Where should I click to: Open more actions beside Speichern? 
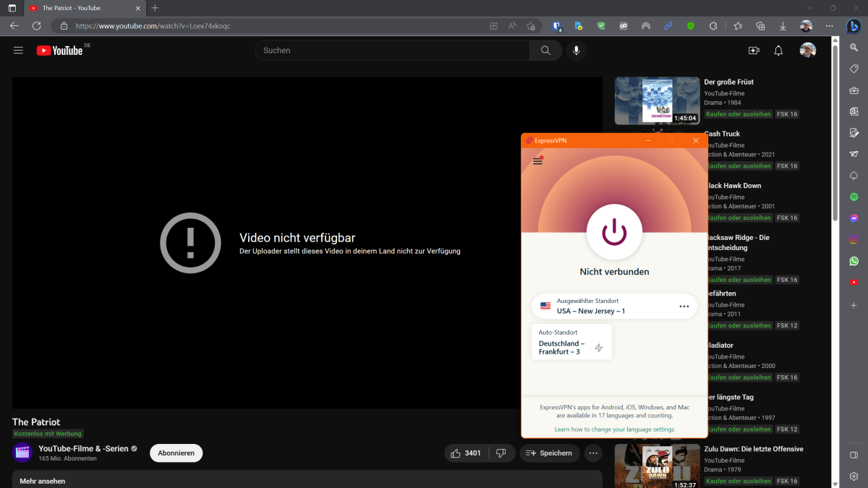coord(593,453)
